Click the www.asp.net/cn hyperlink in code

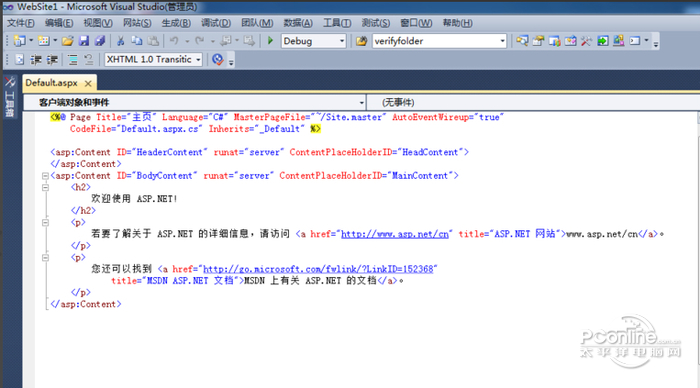coord(395,234)
